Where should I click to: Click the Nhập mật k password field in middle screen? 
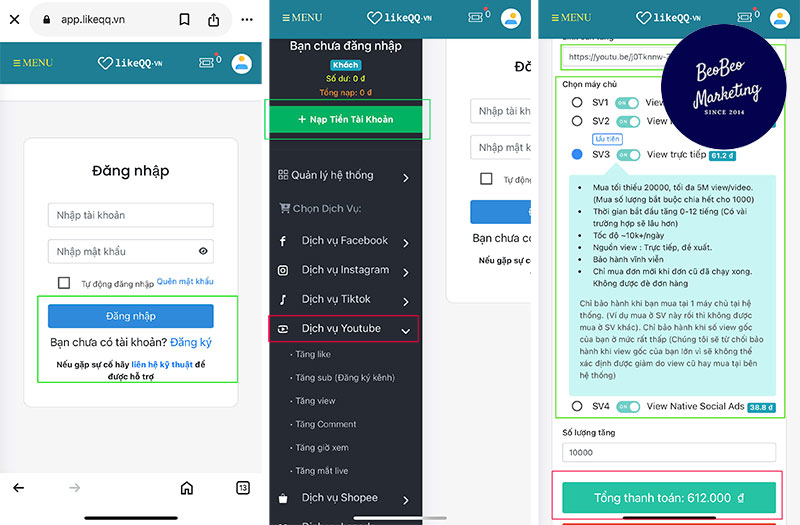tap(501, 147)
